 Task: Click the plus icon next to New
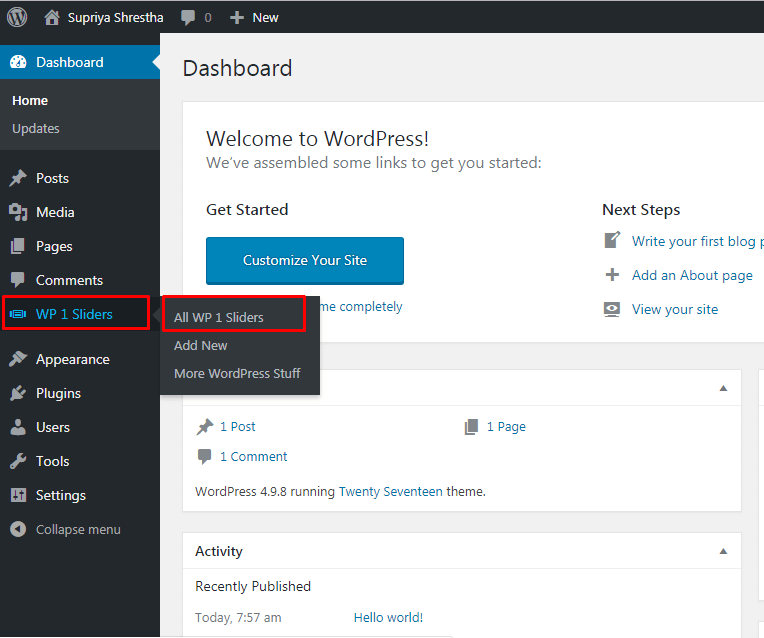pos(237,18)
